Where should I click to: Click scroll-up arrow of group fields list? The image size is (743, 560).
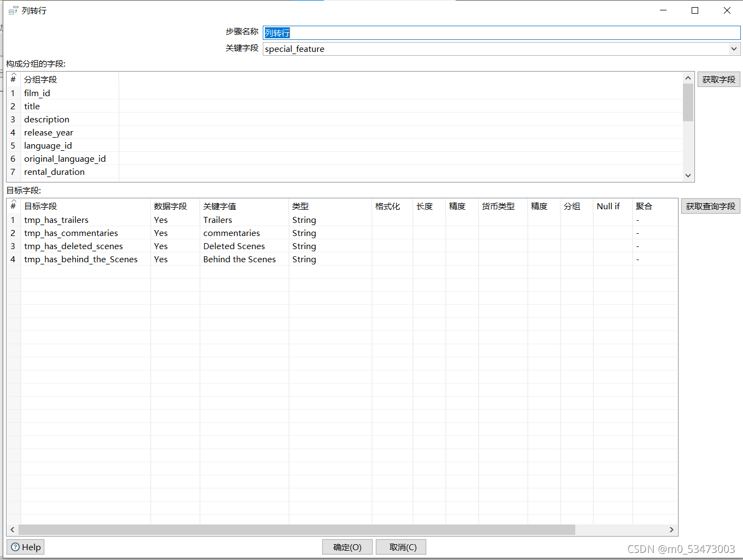pyautogui.click(x=688, y=78)
